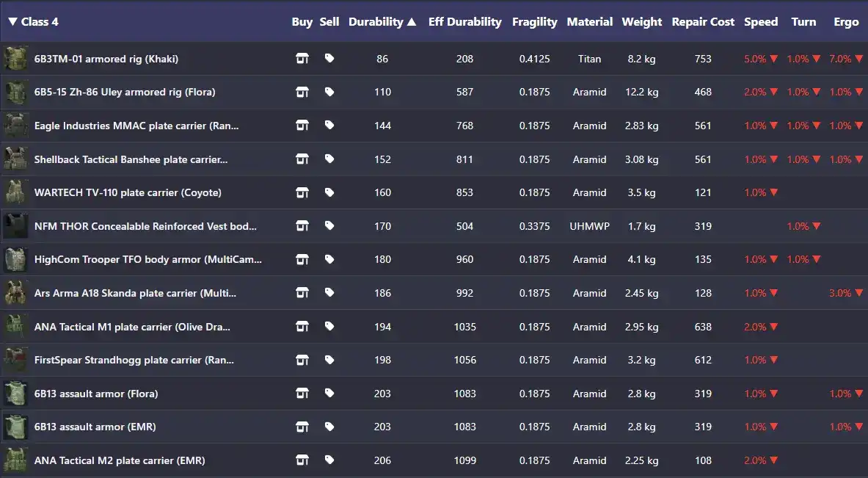Click the Buy icon for FirstSpear Strandhogg carrier
The image size is (868, 478).
[302, 360]
